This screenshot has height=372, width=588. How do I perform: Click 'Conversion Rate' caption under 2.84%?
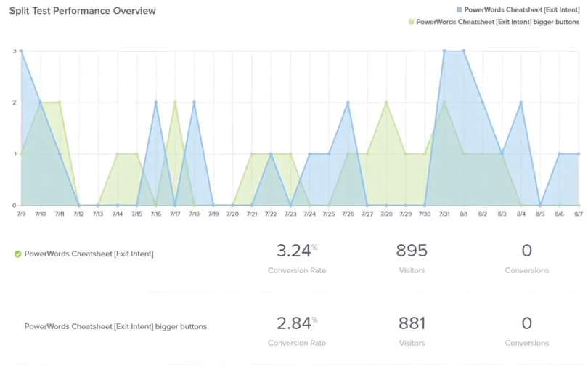(x=297, y=343)
